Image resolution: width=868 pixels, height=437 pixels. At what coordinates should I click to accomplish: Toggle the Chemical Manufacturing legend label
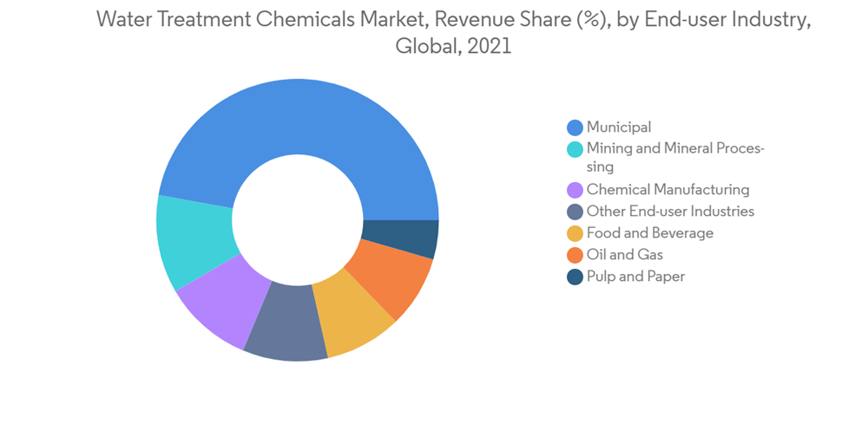(667, 190)
